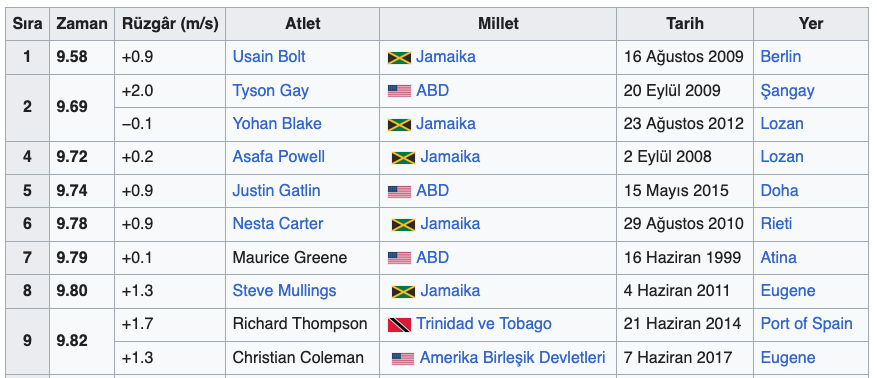The height and width of the screenshot is (378, 877).
Task: Open the Amerika Birleşik Devletleri link
Action: coord(513,357)
